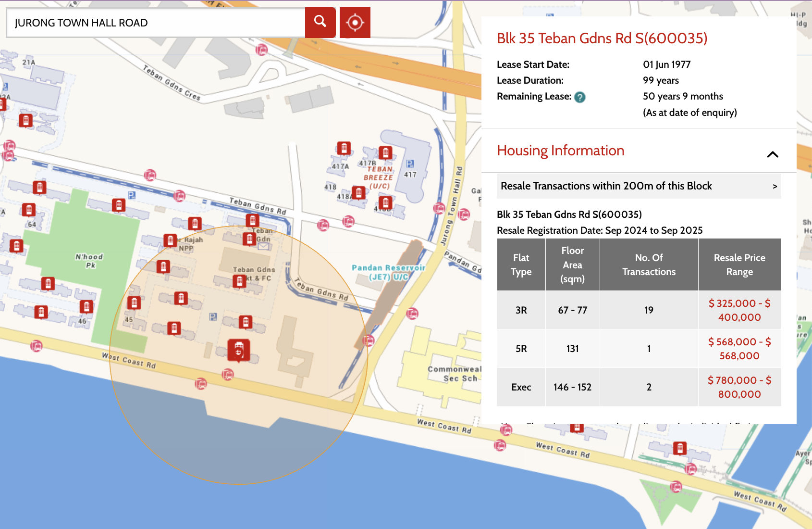Click the building marker above label 64
Viewport: 812px width, 529px height.
point(29,210)
